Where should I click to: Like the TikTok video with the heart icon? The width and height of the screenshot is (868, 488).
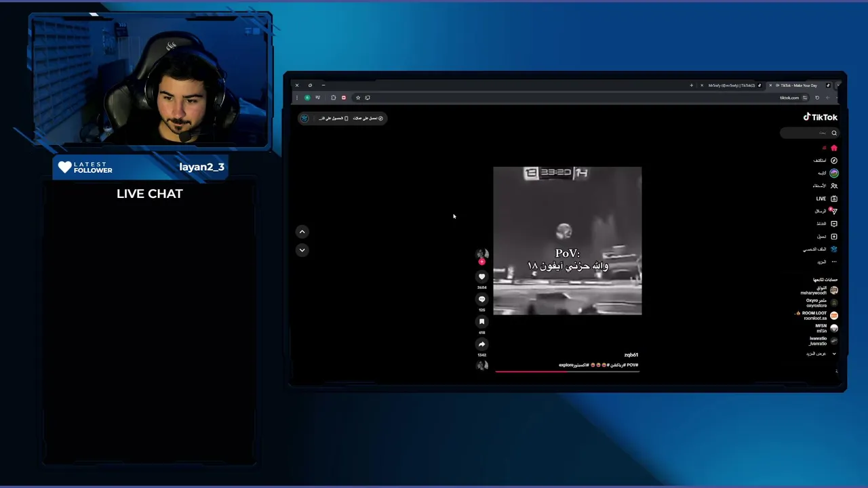coord(481,276)
